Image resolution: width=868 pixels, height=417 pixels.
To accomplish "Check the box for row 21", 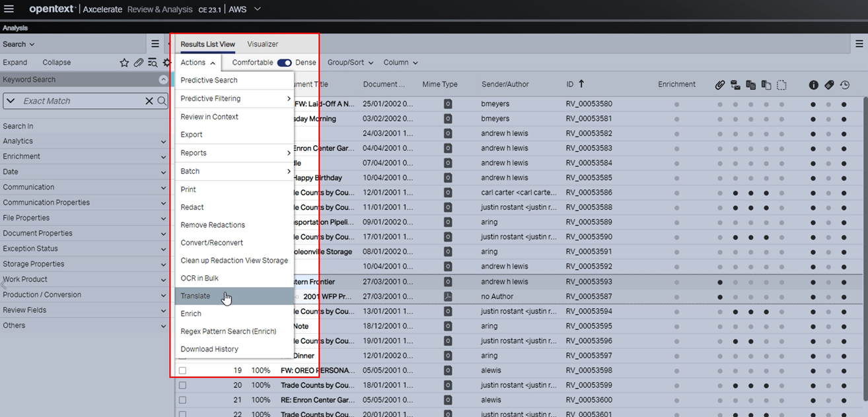I will (x=182, y=400).
